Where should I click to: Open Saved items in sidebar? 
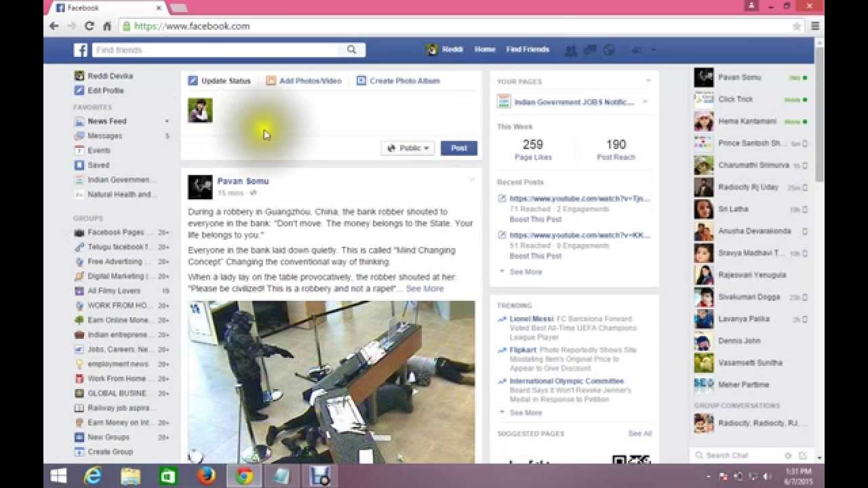(98, 165)
